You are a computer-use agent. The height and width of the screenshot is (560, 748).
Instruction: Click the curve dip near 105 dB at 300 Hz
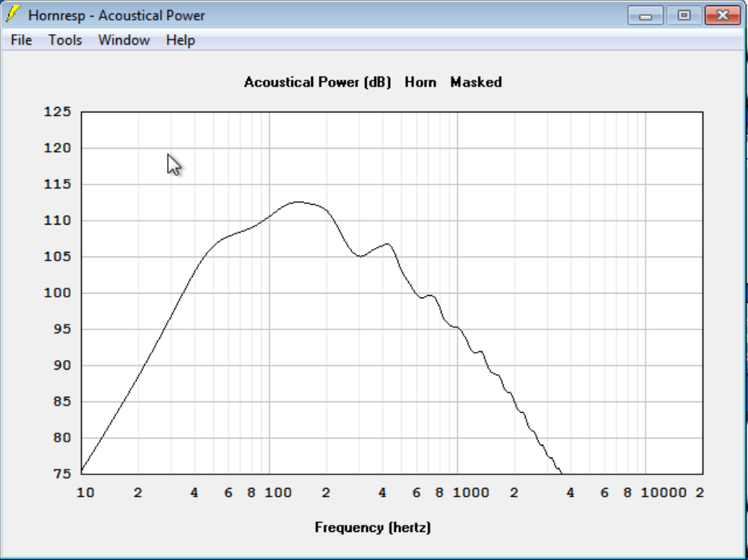[360, 256]
